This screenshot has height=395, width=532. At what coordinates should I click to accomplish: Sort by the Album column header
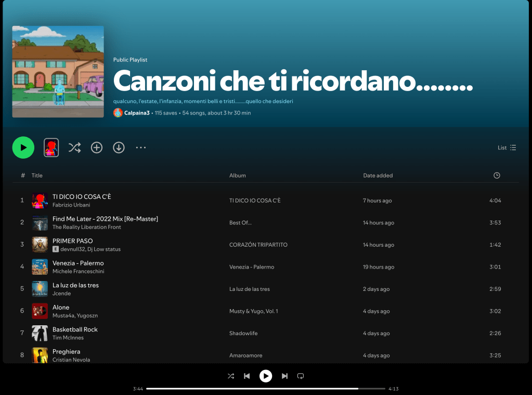click(x=238, y=175)
